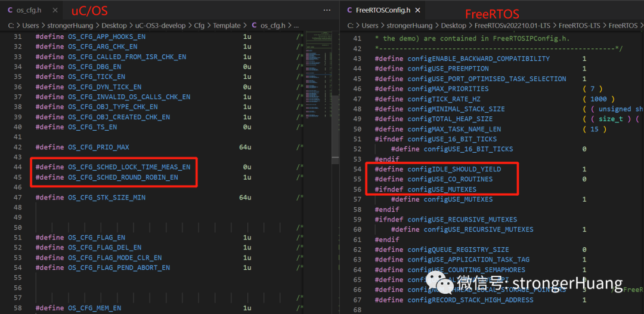The height and width of the screenshot is (314, 644).
Task: Select Desktop in right editor breadcrumb
Action: (454, 26)
